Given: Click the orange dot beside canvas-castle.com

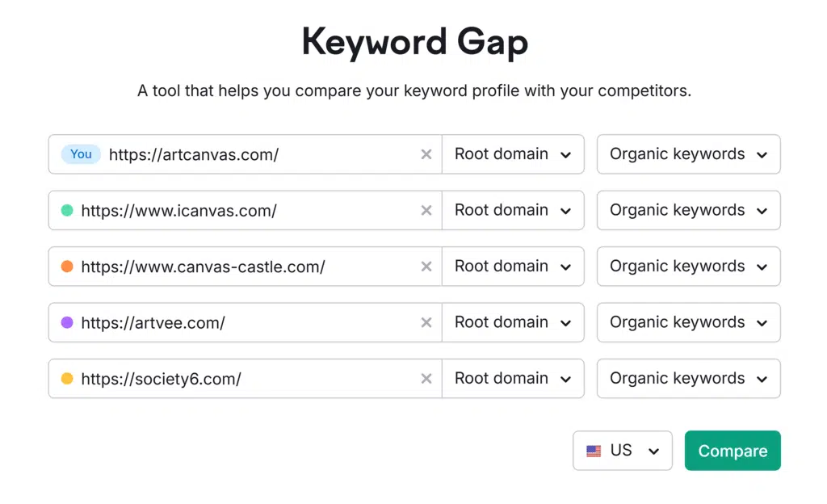Looking at the screenshot, I should point(67,267).
